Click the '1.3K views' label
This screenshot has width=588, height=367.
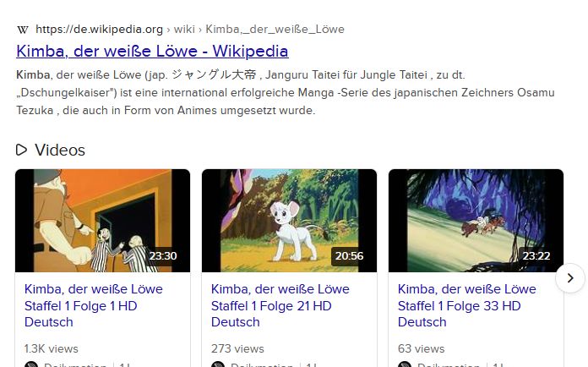pyautogui.click(x=52, y=348)
